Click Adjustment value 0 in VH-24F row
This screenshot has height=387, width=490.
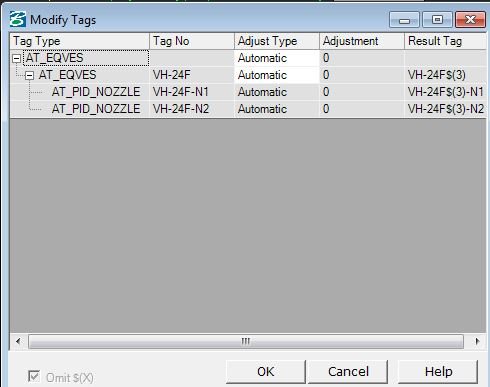pos(362,75)
